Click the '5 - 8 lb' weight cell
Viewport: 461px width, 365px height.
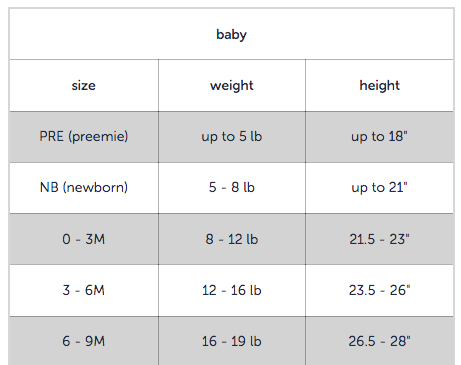click(x=232, y=188)
